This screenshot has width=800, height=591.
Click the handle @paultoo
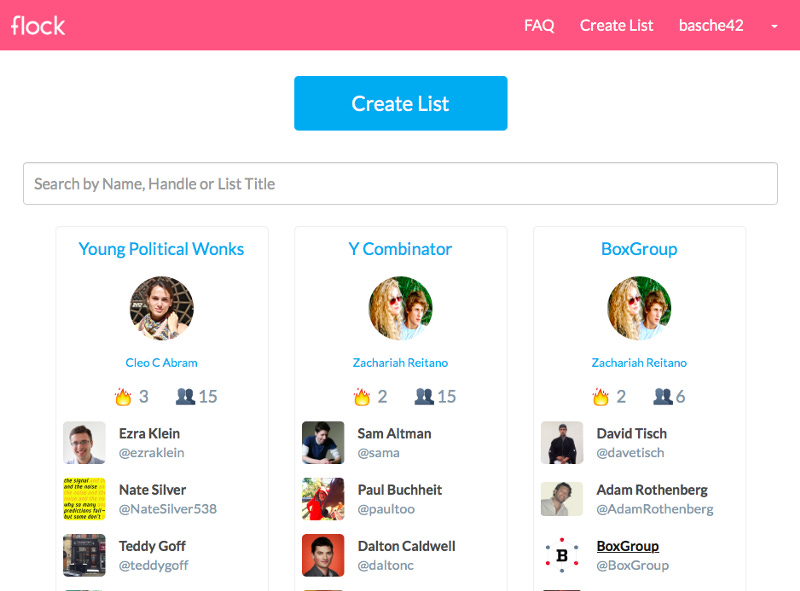pos(386,509)
